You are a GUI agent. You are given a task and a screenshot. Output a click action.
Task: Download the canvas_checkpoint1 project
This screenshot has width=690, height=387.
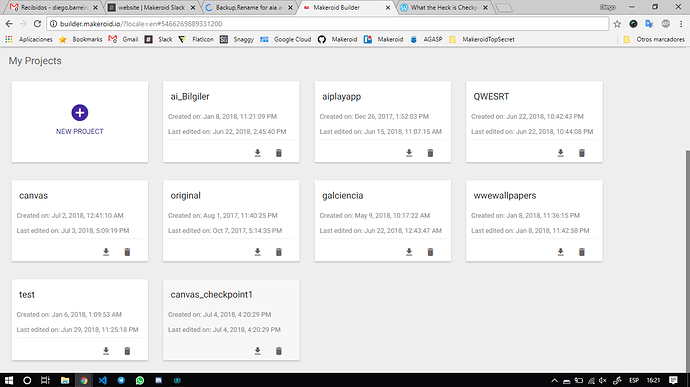(x=257, y=351)
